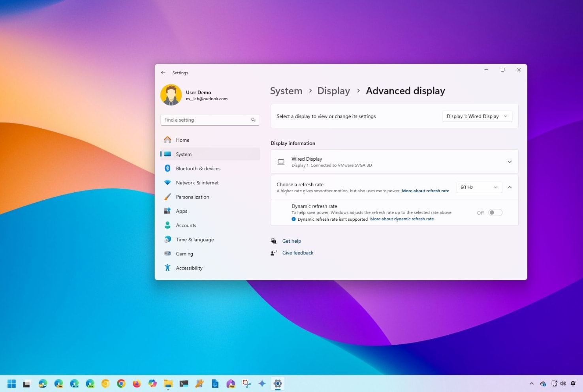Open the Display 1: Wired Display selector

[477, 116]
